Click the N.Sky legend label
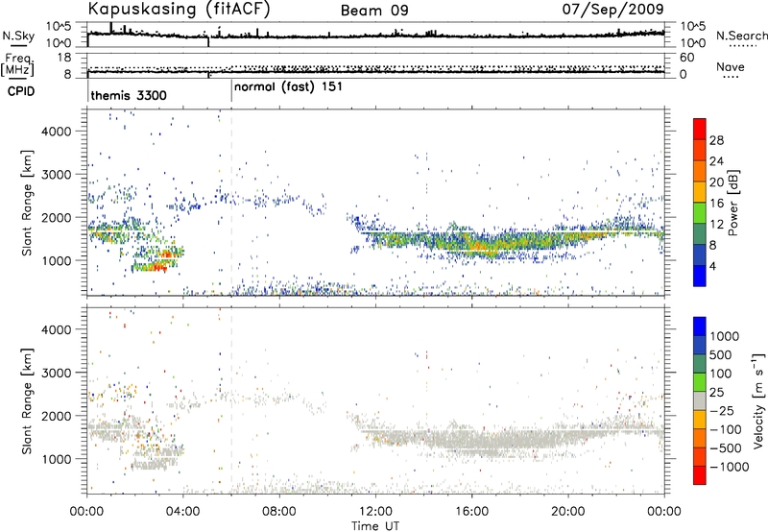This screenshot has height=532, width=768. [18, 36]
